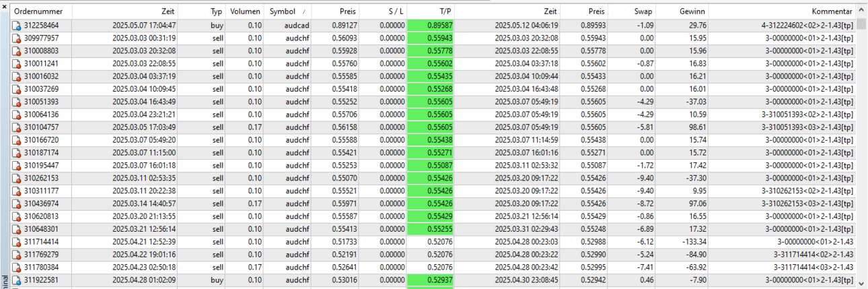The image size is (868, 289).
Task: Choose the icon next to order 310436974
Action: coord(16,203)
